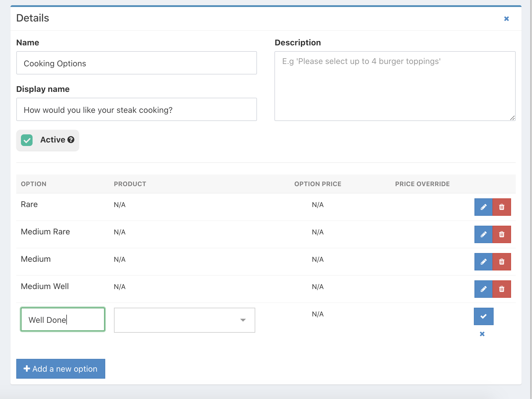Uncheck the Active checkbox
Image resolution: width=532 pixels, height=399 pixels.
point(27,140)
